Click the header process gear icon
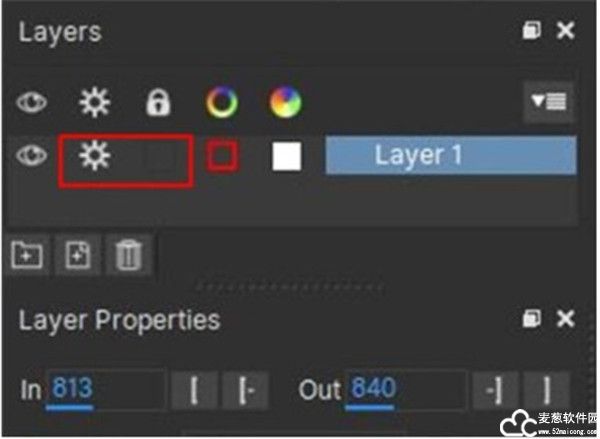 (x=95, y=102)
